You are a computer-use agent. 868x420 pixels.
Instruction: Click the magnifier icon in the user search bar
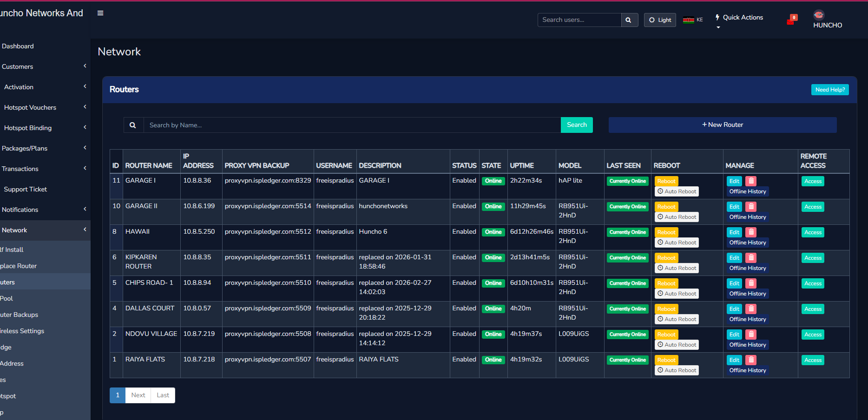[x=629, y=20]
